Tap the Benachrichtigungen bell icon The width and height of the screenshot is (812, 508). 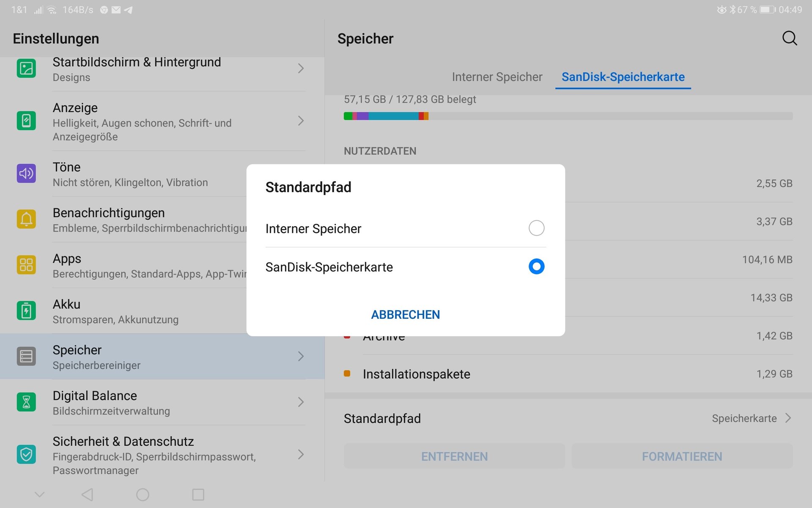26,219
